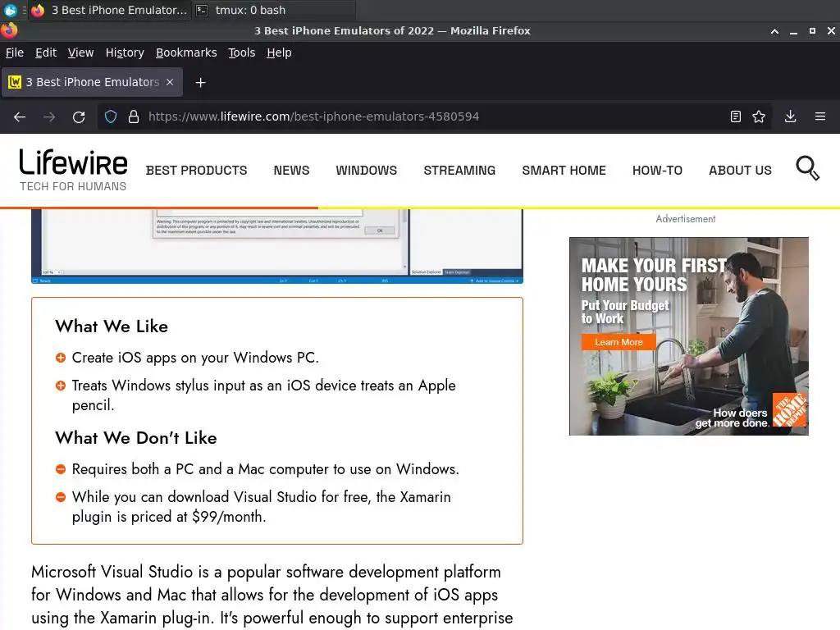Screen dimensions: 840x630
Task: Go to the SMART HOME section
Action: [x=564, y=171]
